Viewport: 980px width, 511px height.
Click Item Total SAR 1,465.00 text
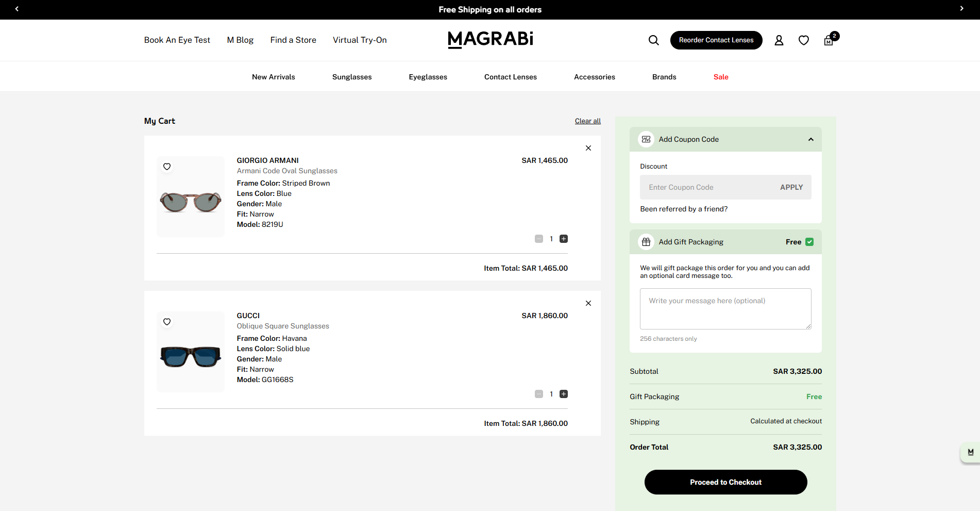click(526, 268)
